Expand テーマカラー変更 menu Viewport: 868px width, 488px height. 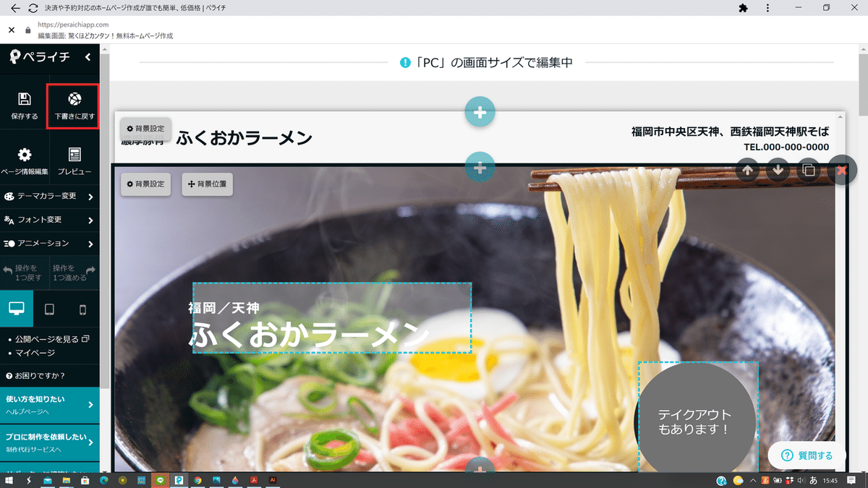pyautogui.click(x=49, y=197)
